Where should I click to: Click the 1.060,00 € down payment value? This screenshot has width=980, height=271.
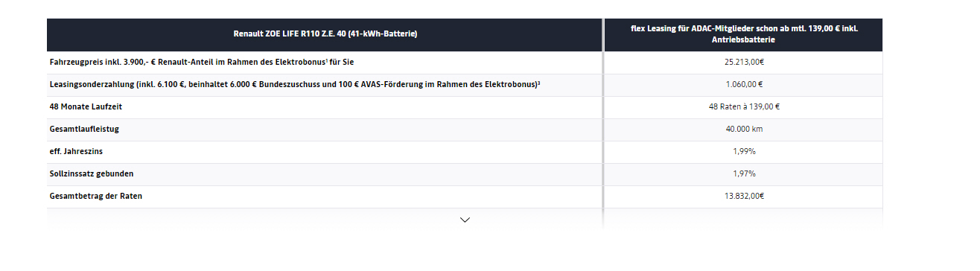(x=744, y=84)
